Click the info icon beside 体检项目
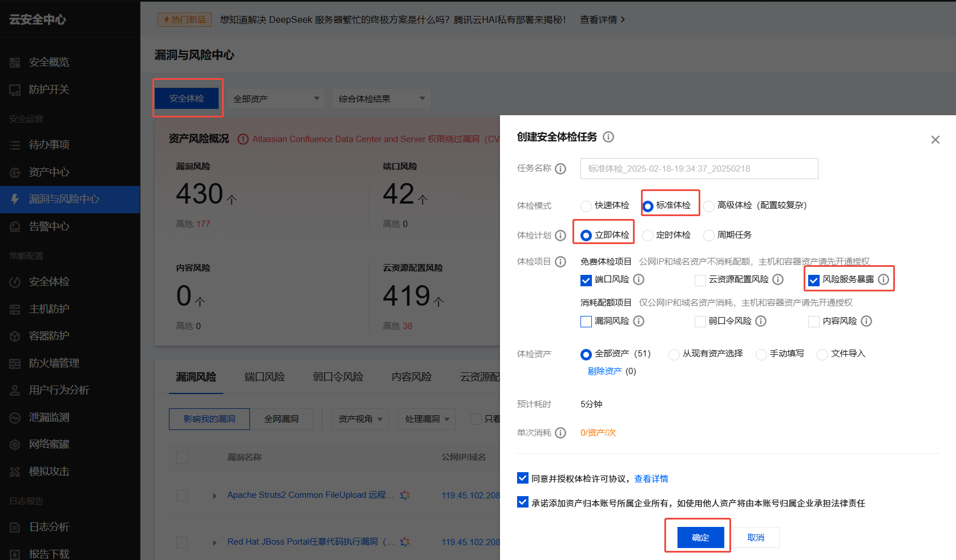 560,262
